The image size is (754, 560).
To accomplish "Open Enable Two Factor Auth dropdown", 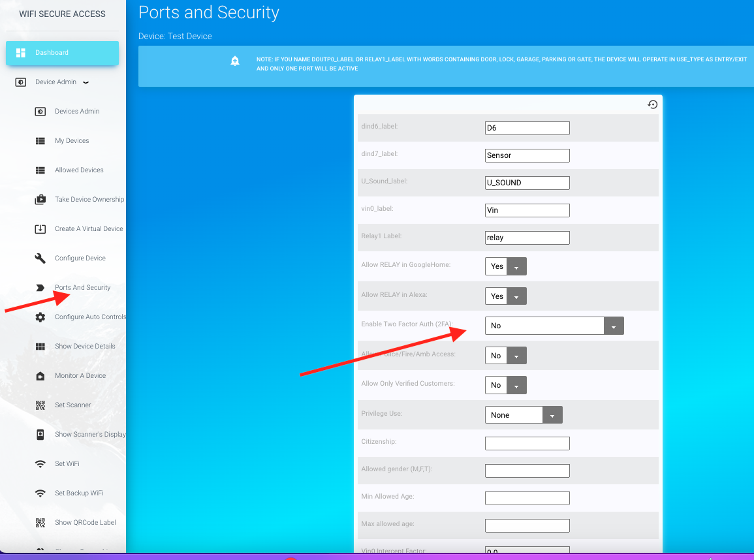I will (554, 326).
